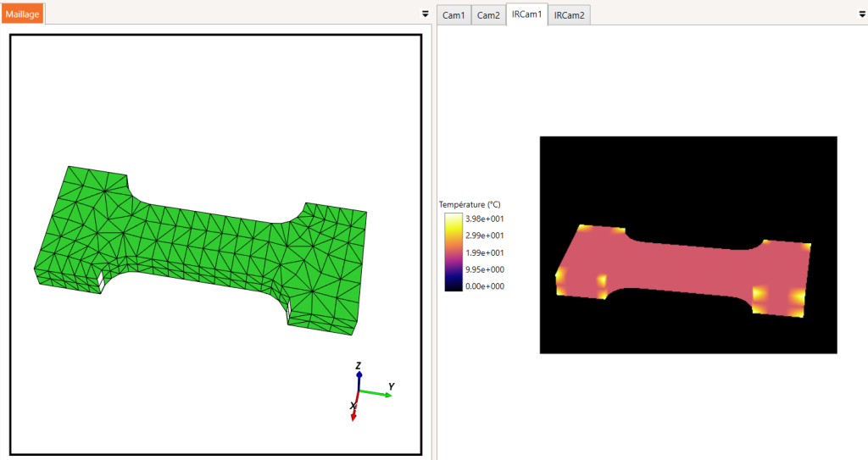Switch to the Cam1 tab
868x460 pixels.
tap(453, 15)
